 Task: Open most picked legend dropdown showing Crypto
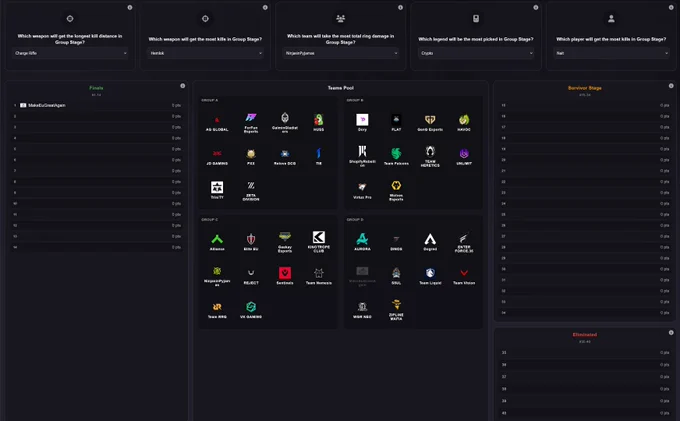(476, 53)
